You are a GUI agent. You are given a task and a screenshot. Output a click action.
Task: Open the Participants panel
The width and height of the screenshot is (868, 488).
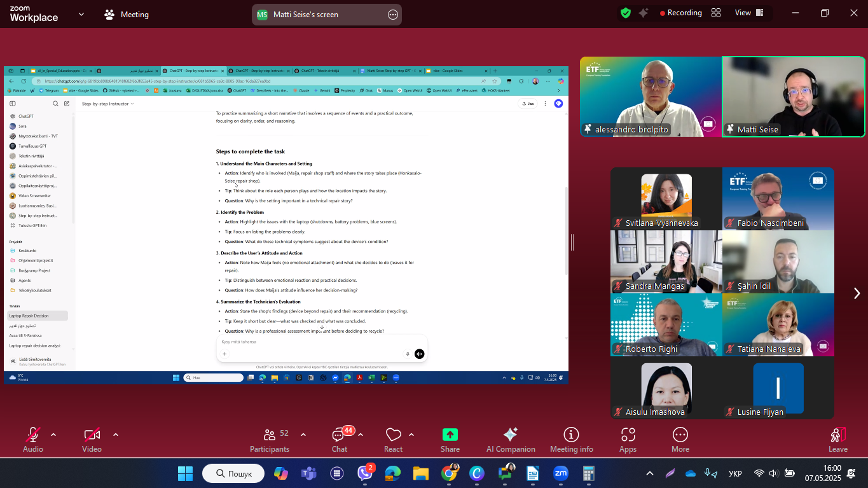pyautogui.click(x=270, y=440)
